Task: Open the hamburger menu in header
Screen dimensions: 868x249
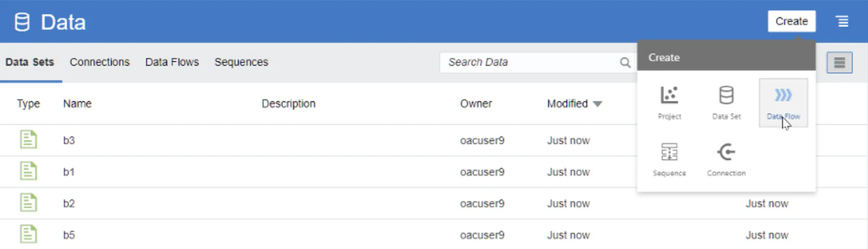Action: point(842,21)
